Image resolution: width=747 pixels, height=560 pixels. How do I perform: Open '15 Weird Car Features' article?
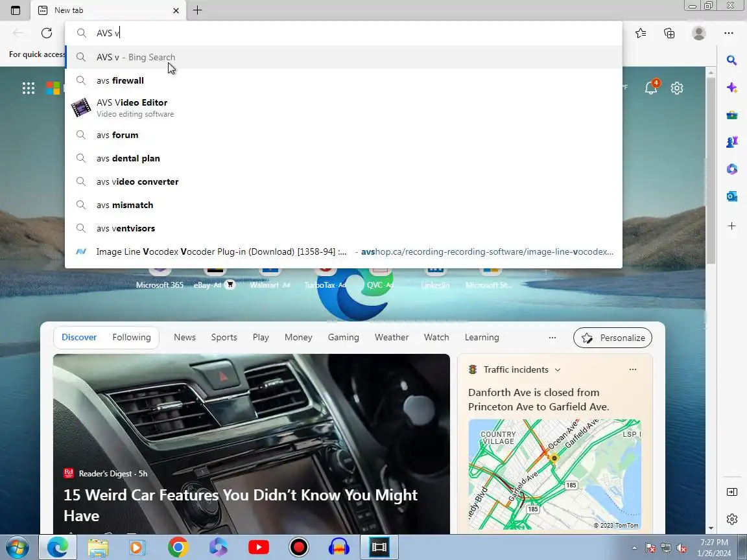(x=240, y=506)
